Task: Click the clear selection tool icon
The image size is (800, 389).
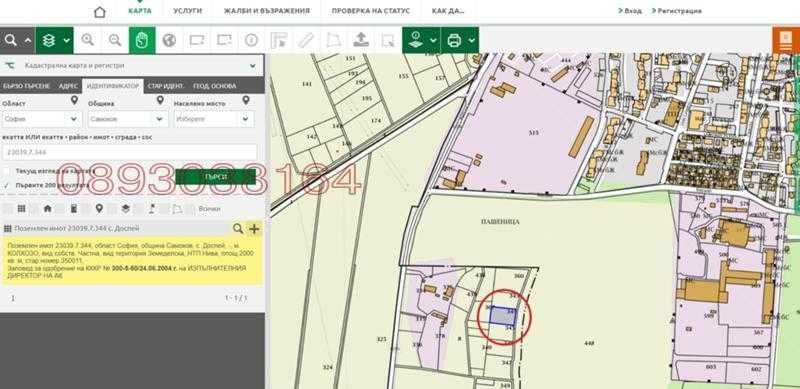Action: pyautogui.click(x=388, y=40)
